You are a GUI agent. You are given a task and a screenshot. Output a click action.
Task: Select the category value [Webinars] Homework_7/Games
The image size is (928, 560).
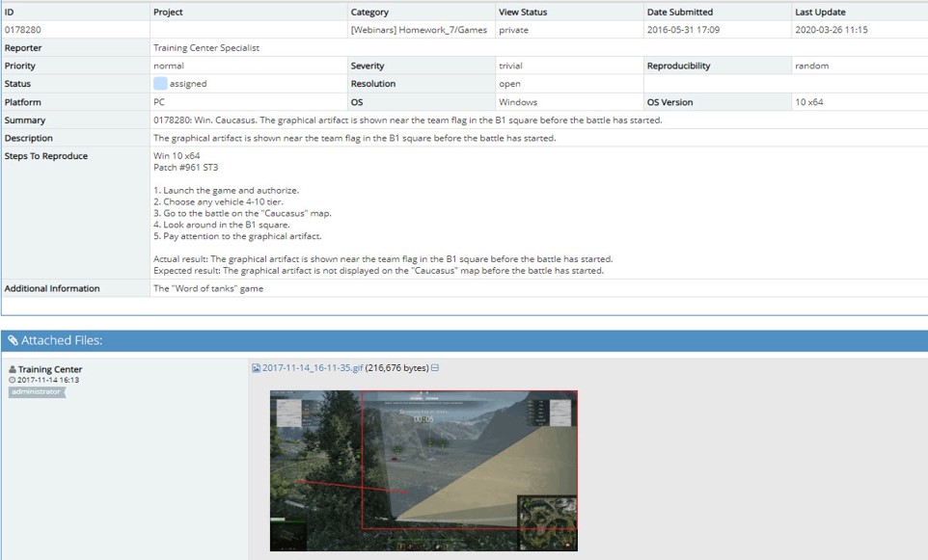419,30
